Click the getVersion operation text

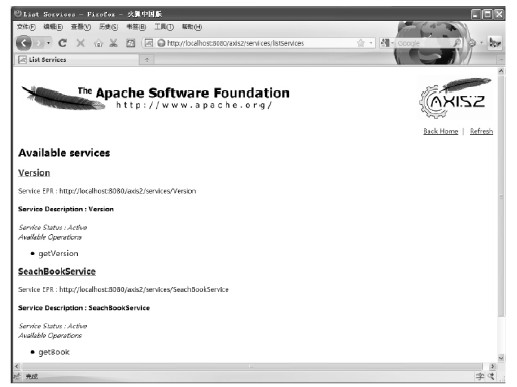[58, 254]
